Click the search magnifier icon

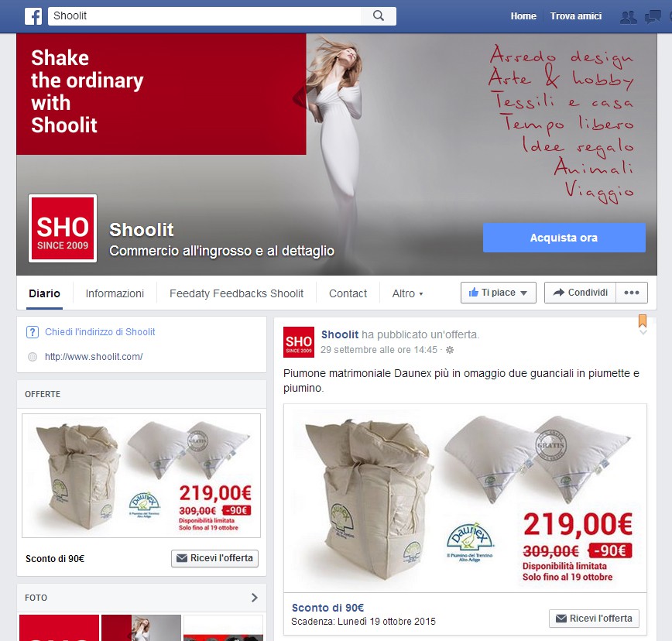click(378, 15)
